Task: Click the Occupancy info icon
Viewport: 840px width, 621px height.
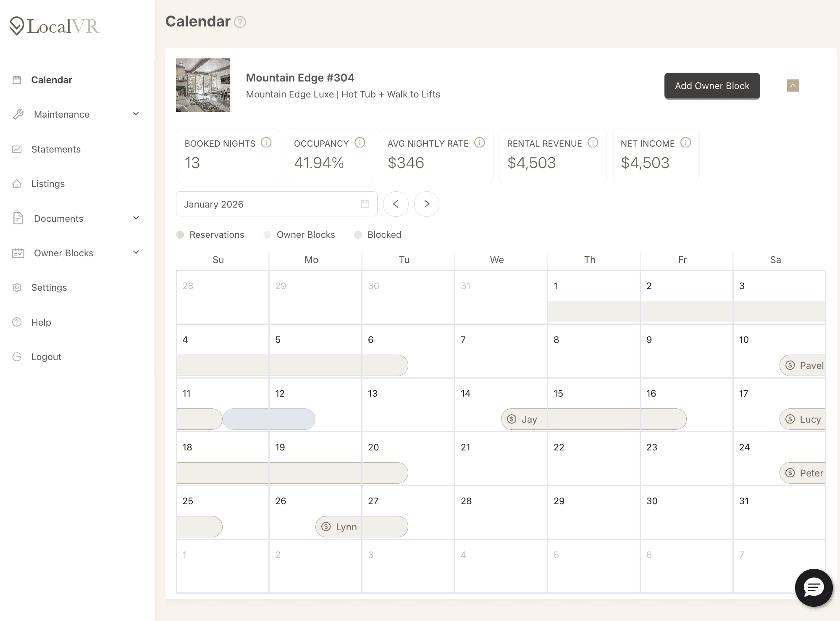Action: pyautogui.click(x=360, y=143)
